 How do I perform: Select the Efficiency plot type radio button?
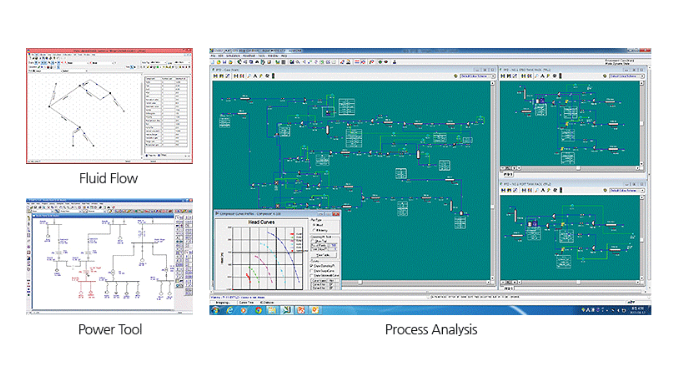(314, 230)
